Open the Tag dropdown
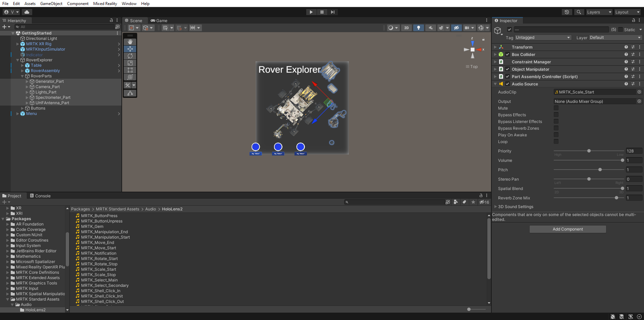 (543, 38)
